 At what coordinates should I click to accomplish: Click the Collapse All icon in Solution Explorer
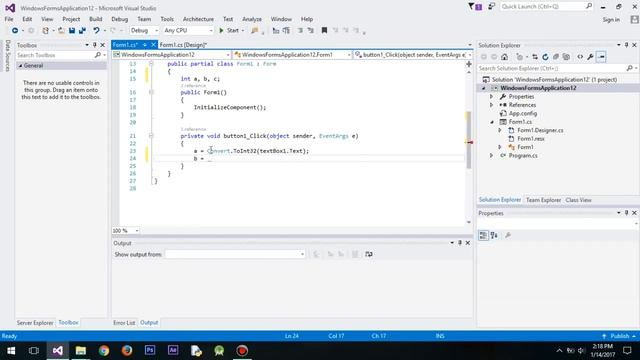tap(556, 57)
